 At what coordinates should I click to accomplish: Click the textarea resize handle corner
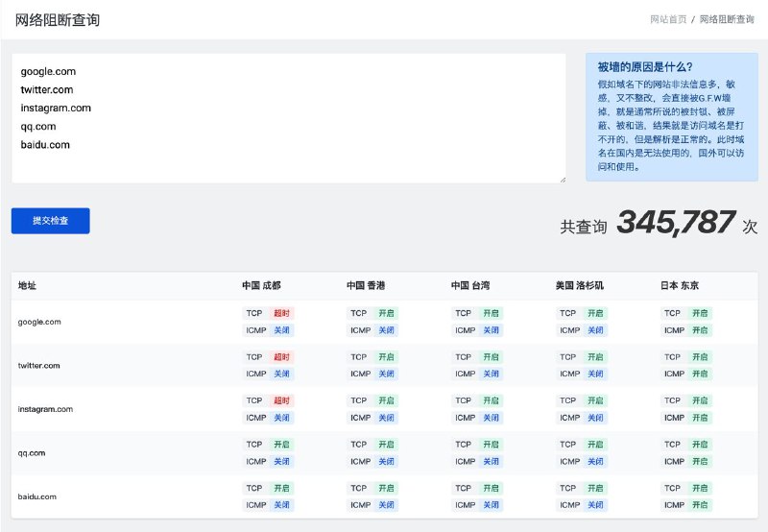click(x=563, y=180)
